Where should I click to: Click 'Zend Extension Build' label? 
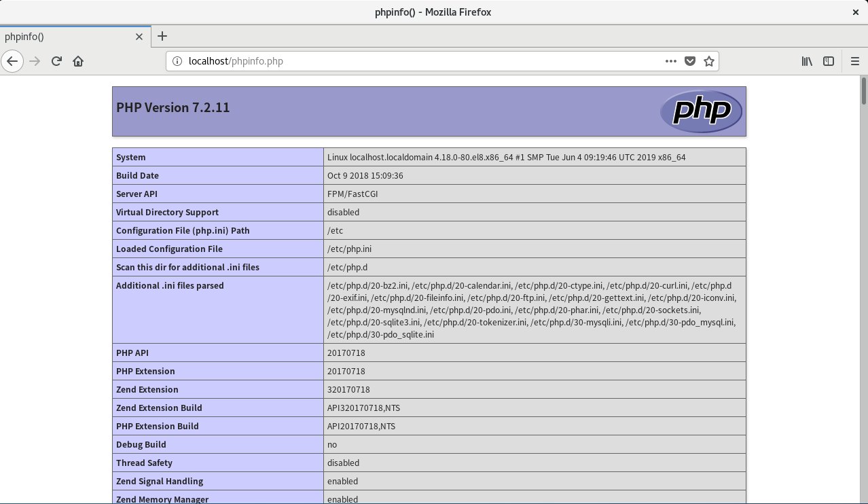point(159,408)
